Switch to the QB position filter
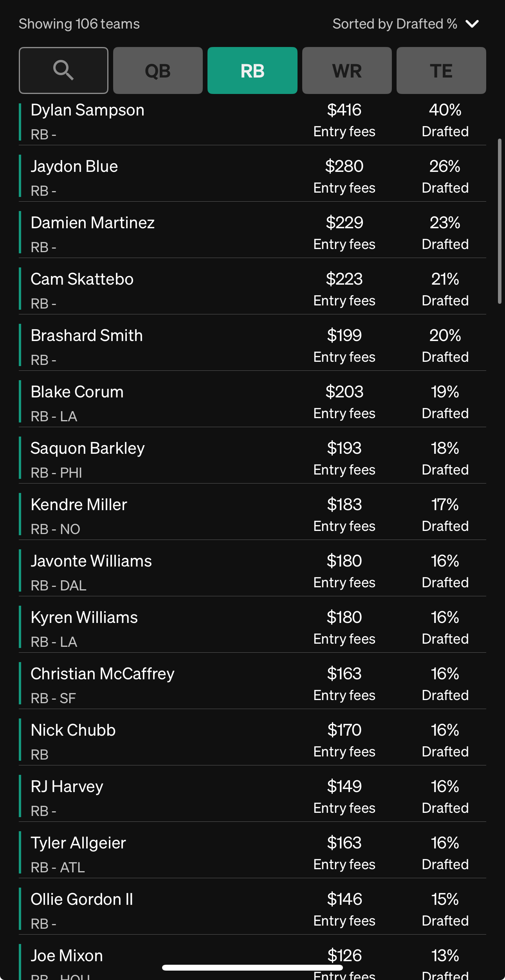 (158, 70)
